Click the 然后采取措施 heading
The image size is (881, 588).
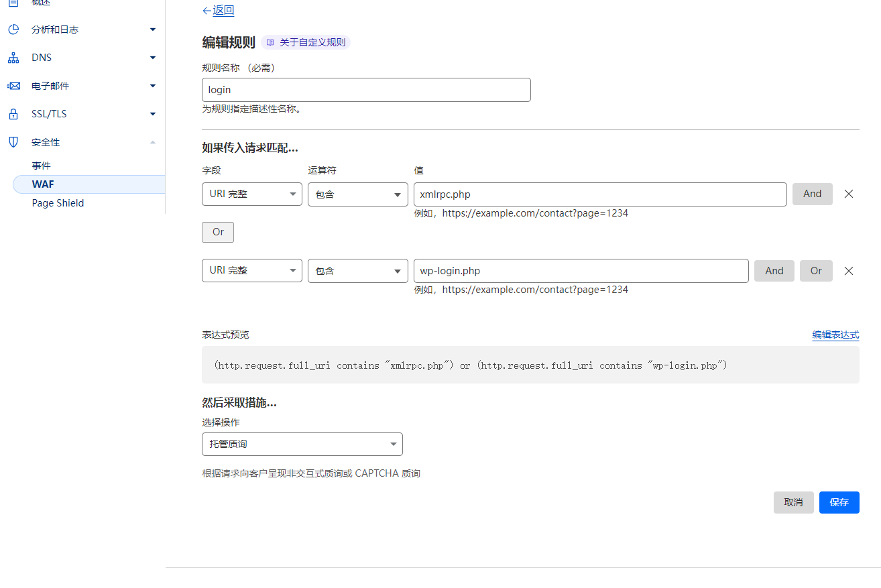[x=239, y=403]
